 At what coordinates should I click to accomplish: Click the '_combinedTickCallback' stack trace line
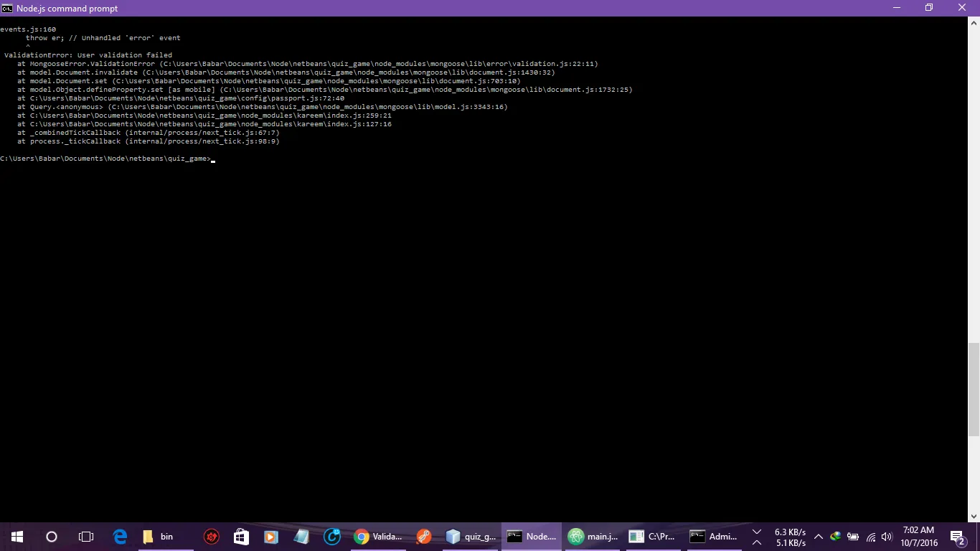149,133
